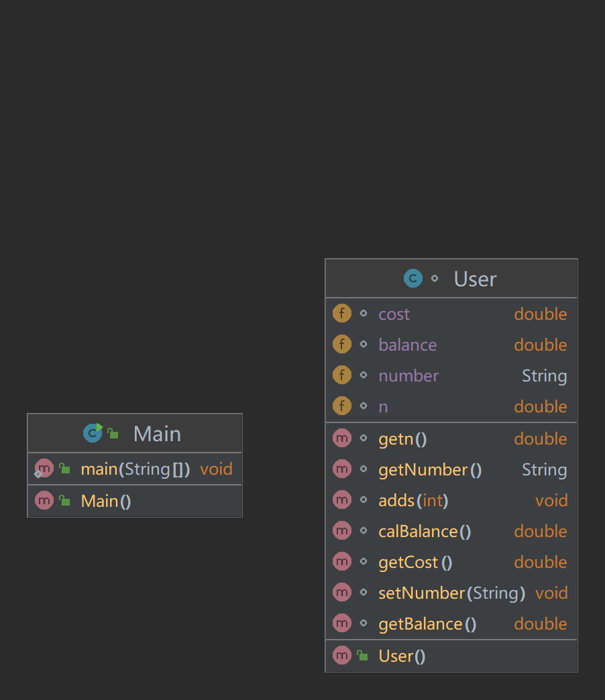Click the method icon next to Main() constructor

[x=44, y=500]
